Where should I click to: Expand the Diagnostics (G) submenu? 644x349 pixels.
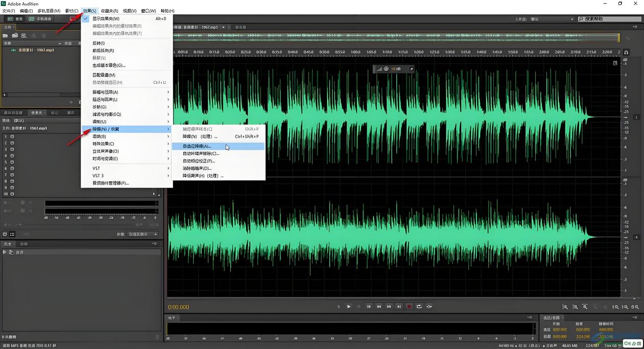127,107
